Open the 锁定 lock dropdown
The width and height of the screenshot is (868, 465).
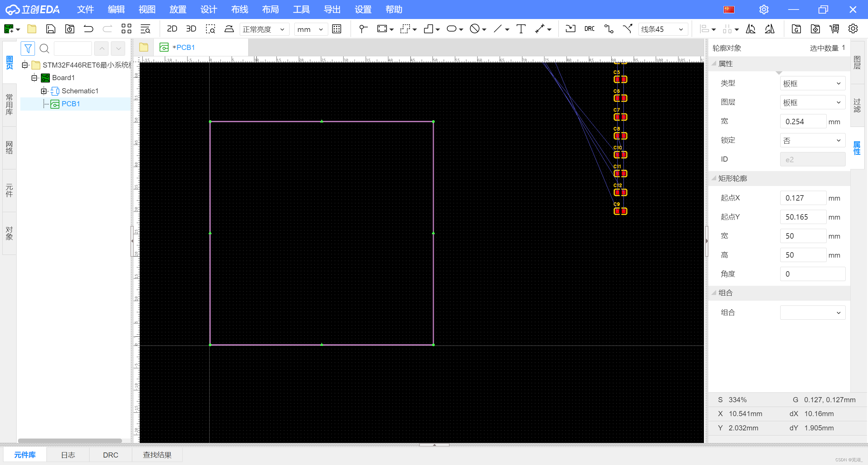click(x=812, y=141)
